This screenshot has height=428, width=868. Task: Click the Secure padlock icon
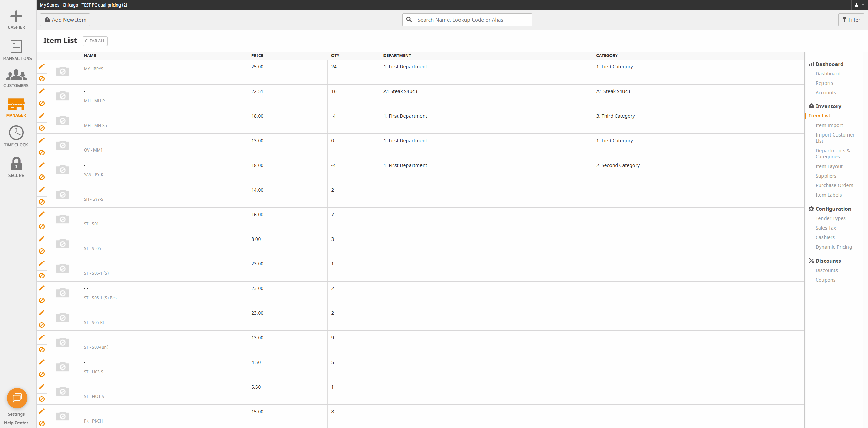(16, 164)
